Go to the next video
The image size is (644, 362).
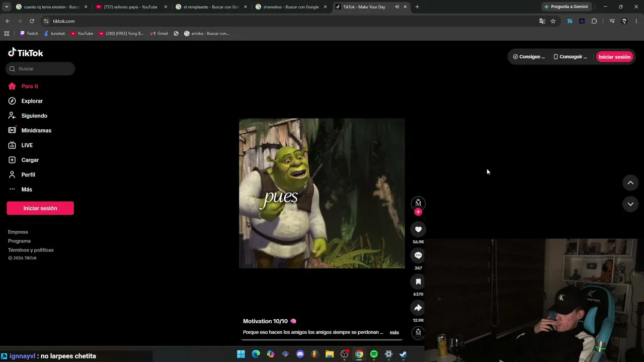tap(630, 204)
